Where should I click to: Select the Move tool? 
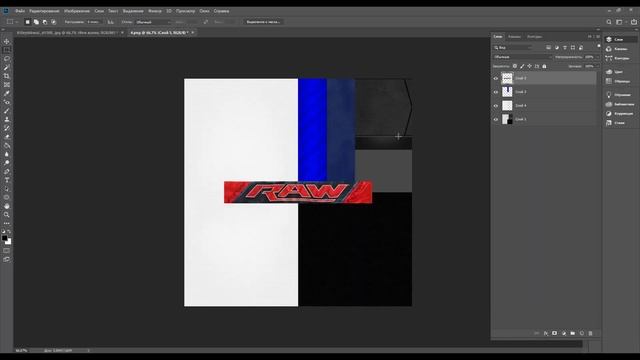7,41
